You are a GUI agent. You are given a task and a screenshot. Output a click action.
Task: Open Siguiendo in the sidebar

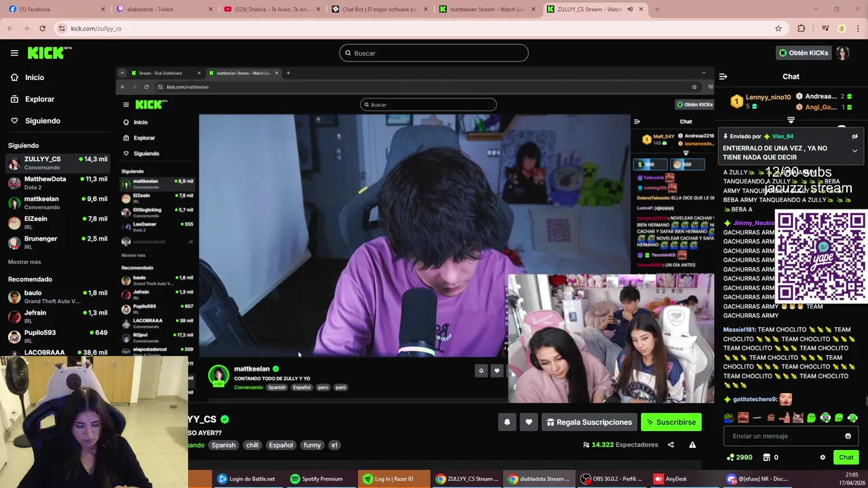[35, 121]
